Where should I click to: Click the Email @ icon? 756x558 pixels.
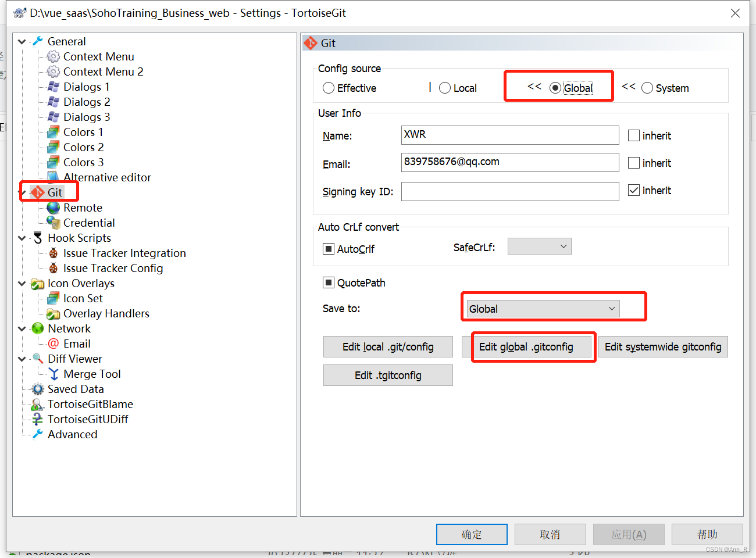click(54, 344)
